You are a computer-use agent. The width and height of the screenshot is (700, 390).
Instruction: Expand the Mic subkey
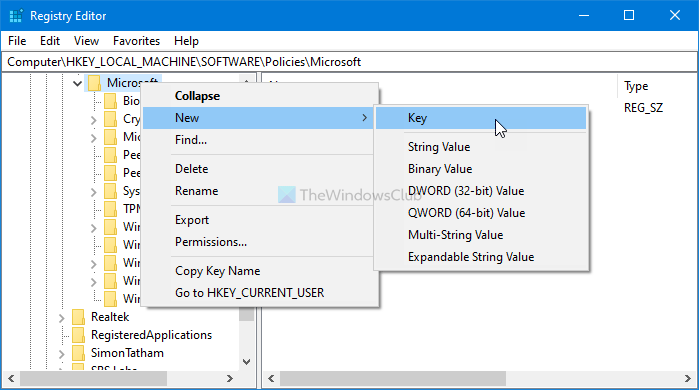tap(93, 138)
